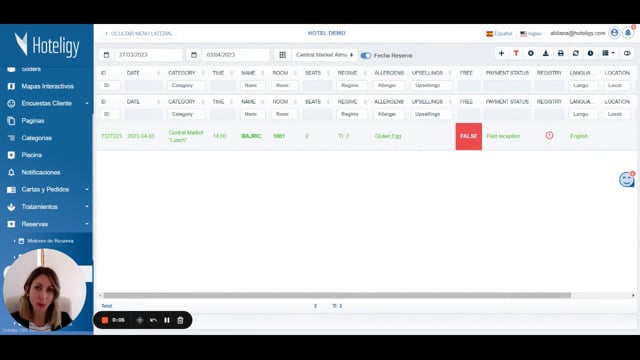Screen dimensions: 640x360
Task: Click the registry warning icon for BAJRIC
Action: pos(549,135)
